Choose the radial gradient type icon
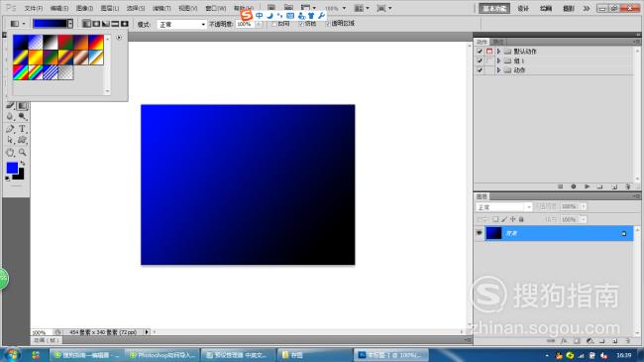The image size is (644, 362). pyautogui.click(x=96, y=24)
